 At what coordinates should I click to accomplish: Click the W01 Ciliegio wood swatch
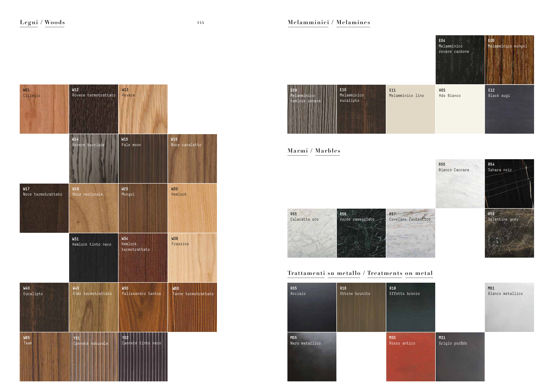point(44,109)
